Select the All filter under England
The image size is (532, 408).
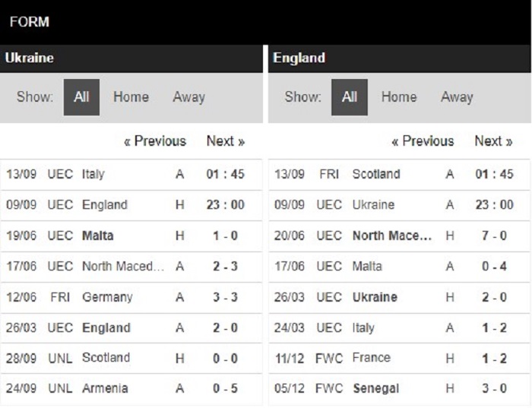349,97
